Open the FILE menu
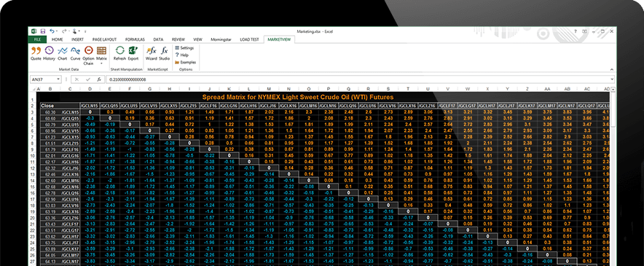The image size is (644, 266). click(x=37, y=39)
